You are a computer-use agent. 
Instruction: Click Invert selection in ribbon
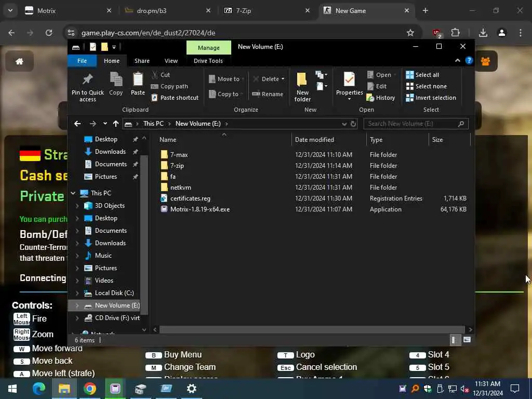431,98
